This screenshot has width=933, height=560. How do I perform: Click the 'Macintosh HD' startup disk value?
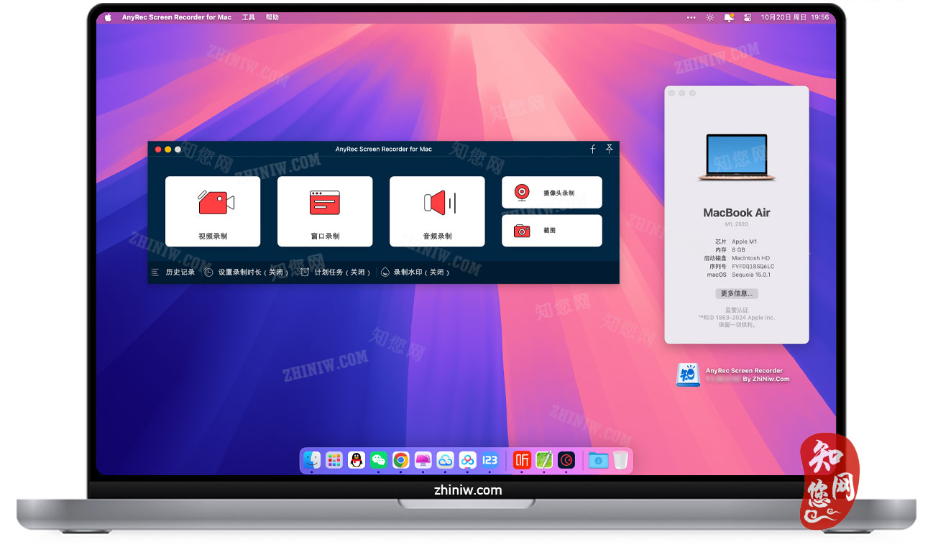(x=750, y=258)
